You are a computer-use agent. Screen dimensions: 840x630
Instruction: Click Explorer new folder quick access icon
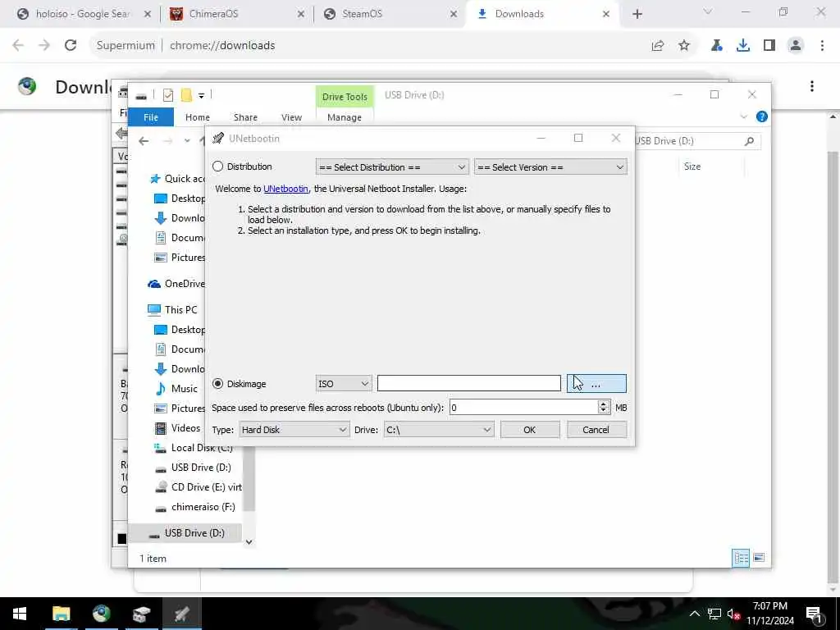pos(186,95)
